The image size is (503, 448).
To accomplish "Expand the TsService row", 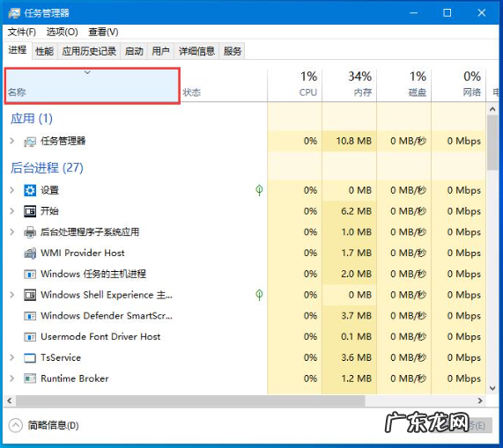I will pos(11,357).
